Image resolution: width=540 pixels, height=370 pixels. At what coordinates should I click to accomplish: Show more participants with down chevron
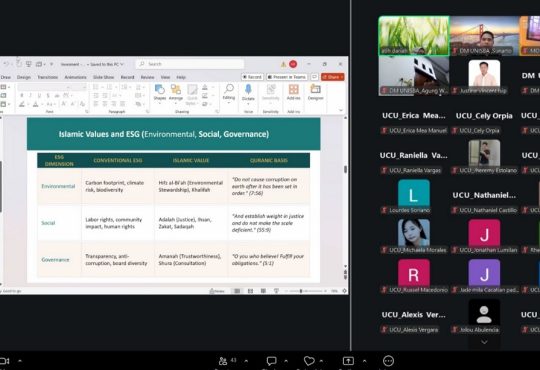[484, 342]
